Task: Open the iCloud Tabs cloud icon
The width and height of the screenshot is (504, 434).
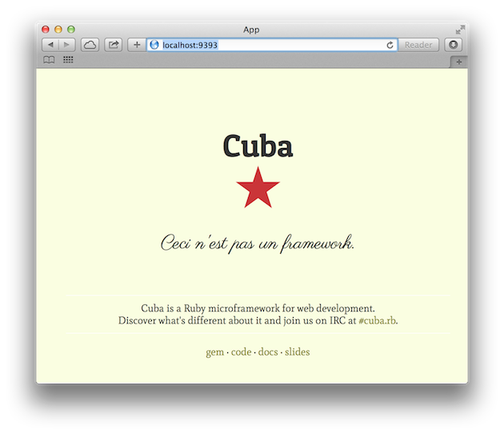Action: [x=90, y=45]
